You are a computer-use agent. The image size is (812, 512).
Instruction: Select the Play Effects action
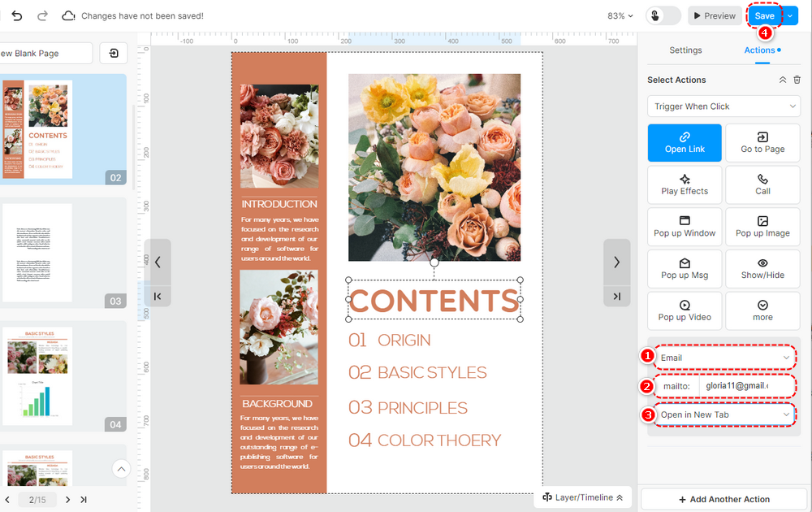[x=684, y=185]
